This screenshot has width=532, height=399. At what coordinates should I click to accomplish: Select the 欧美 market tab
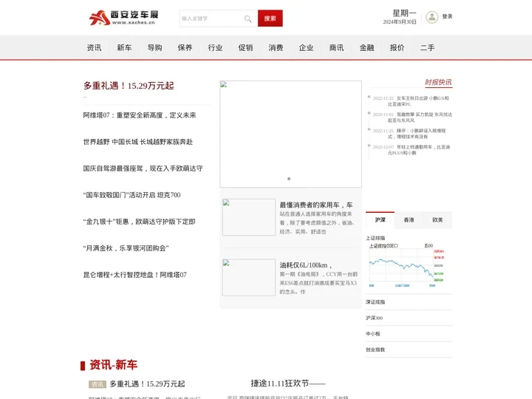[437, 220]
